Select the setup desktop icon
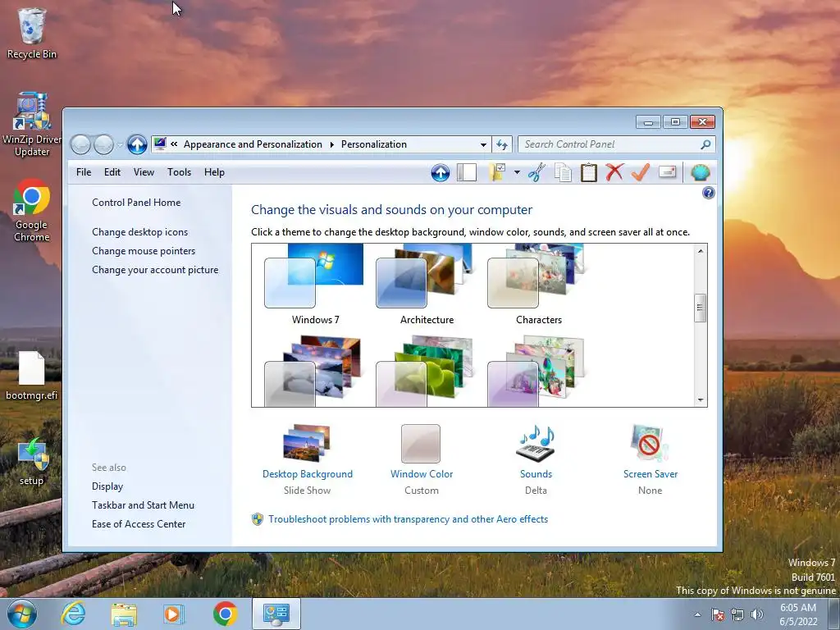Screen dimensions: 840x630 [32, 462]
